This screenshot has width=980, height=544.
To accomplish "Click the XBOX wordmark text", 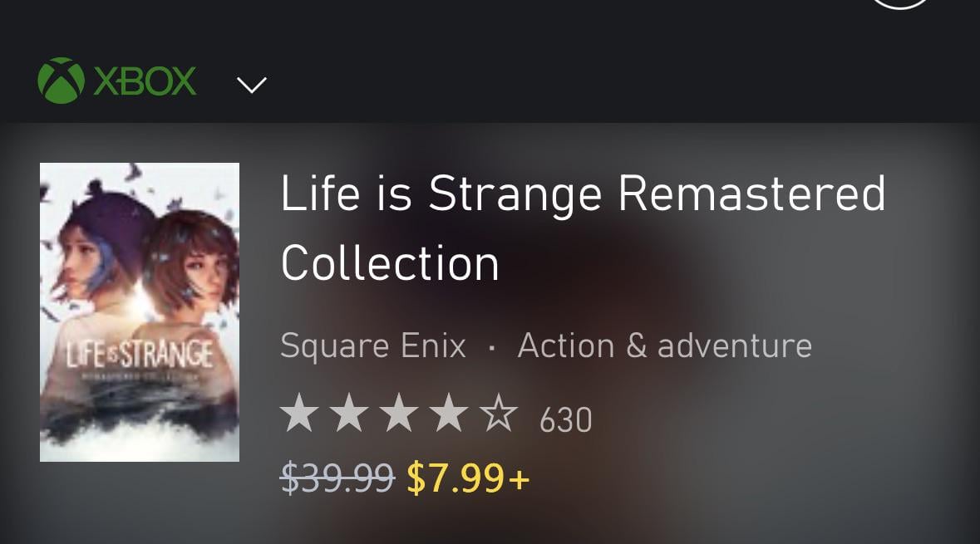I will coord(145,81).
